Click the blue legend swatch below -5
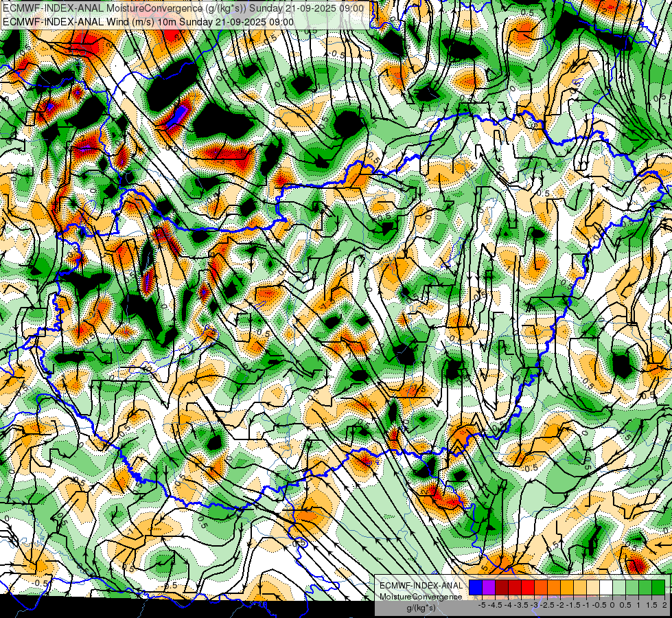Viewport: 672px width, 618px height. [476, 588]
